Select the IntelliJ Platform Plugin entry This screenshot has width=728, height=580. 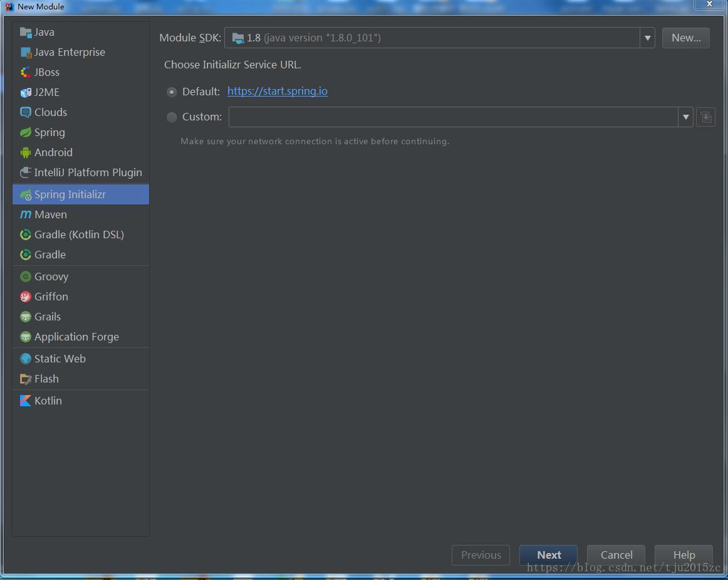click(x=81, y=172)
